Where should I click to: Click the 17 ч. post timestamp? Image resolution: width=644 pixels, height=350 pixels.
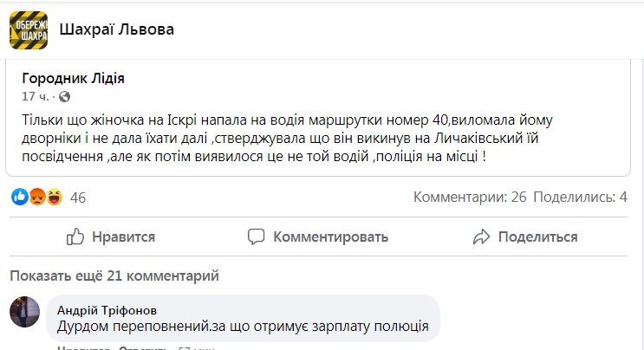tap(36, 96)
